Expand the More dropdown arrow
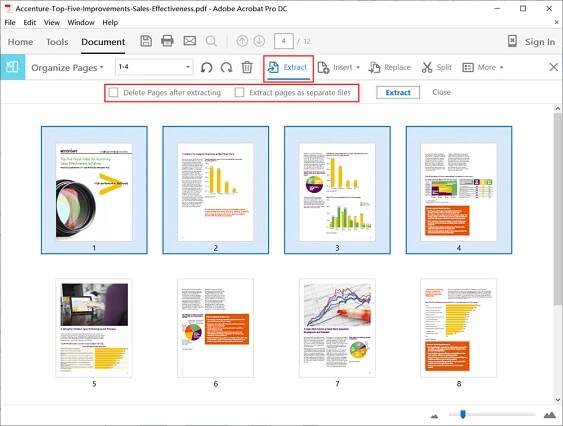The width and height of the screenshot is (563, 426). (x=502, y=68)
